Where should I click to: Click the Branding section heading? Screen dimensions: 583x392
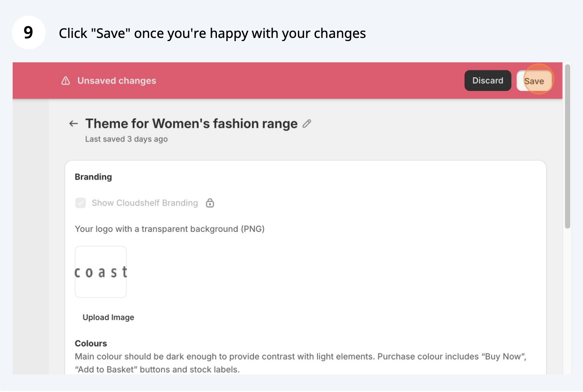(x=93, y=177)
